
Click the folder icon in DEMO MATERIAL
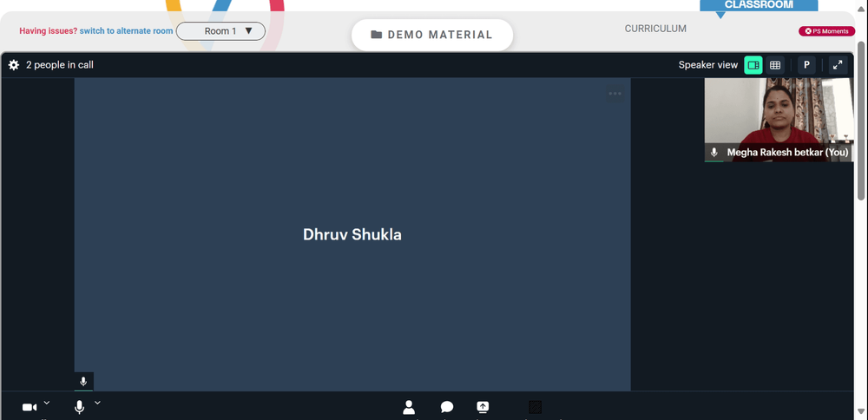point(377,35)
